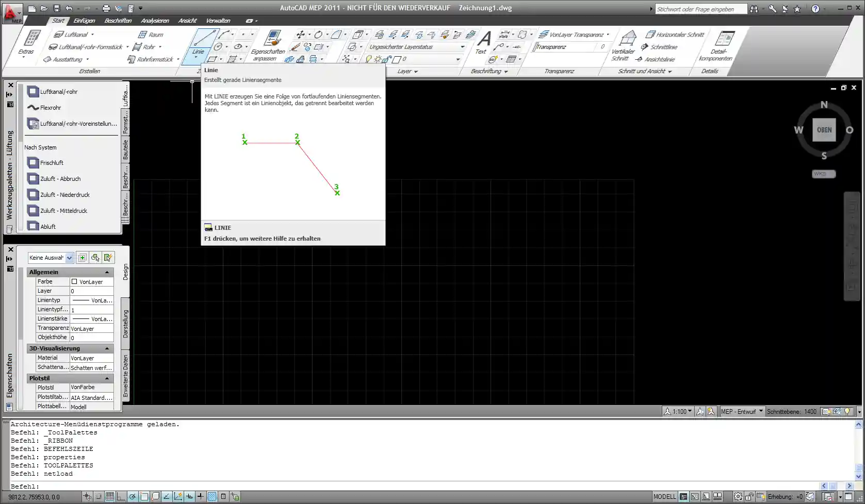Change the Farbe VonLayer color swatch
The width and height of the screenshot is (865, 504).
(75, 281)
